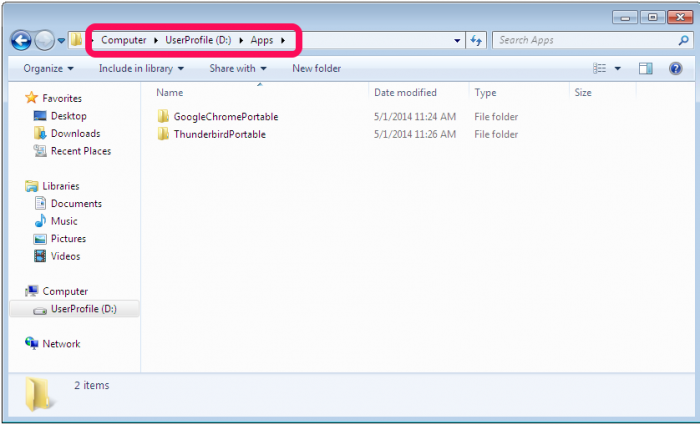Click the Recent Places icon
The height and width of the screenshot is (425, 700).
[x=40, y=151]
